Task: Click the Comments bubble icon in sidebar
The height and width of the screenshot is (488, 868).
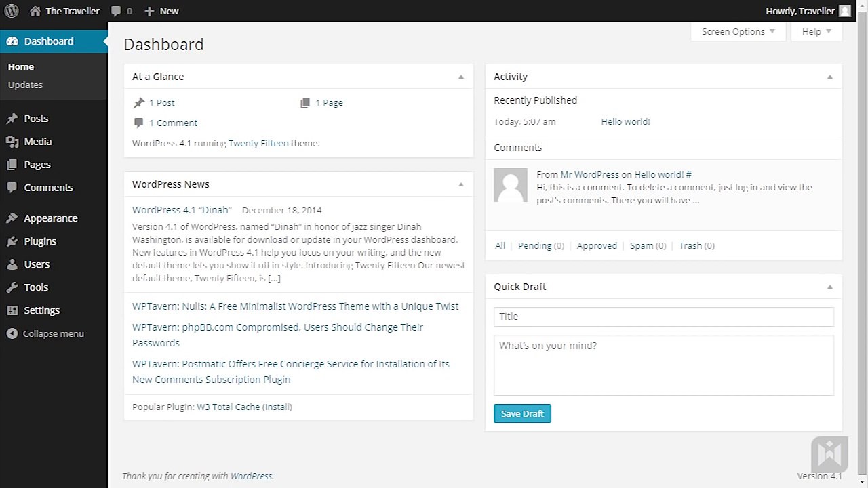Action: click(12, 188)
